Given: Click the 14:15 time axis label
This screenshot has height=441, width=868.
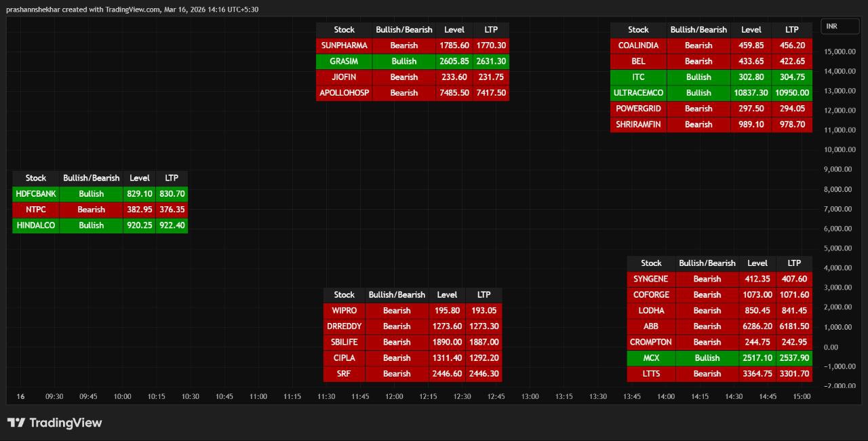Looking at the screenshot, I should click(700, 397).
